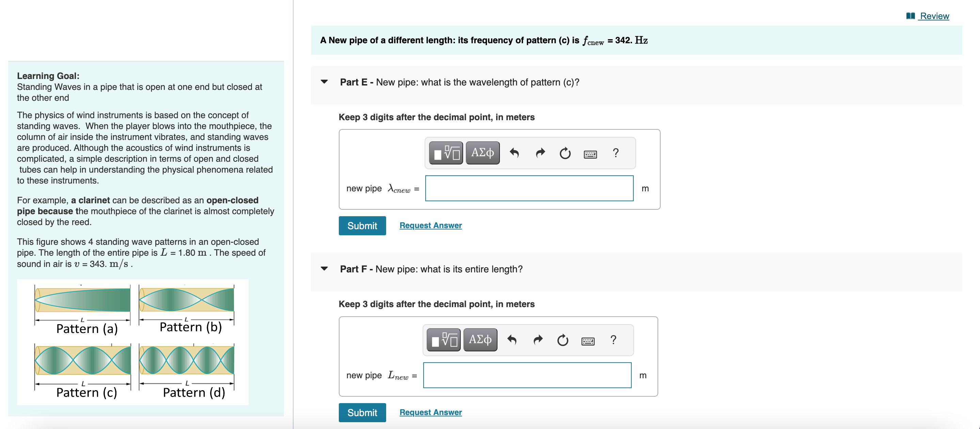Open the Review page
Screen dimensions: 980x429
click(935, 16)
